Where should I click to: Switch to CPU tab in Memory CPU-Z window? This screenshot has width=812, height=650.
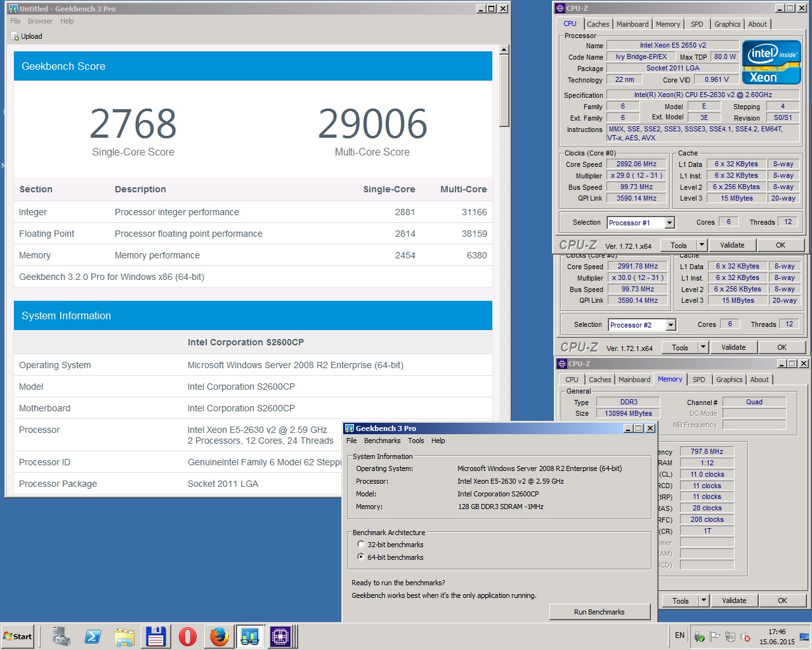tap(572, 380)
